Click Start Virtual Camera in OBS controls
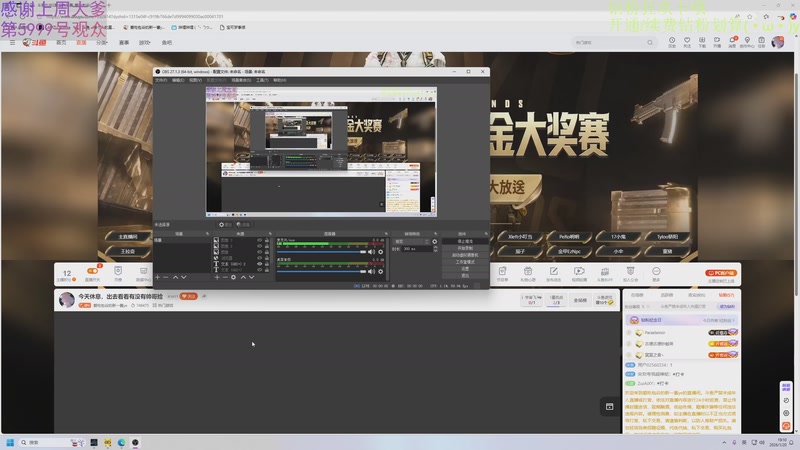 point(465,255)
